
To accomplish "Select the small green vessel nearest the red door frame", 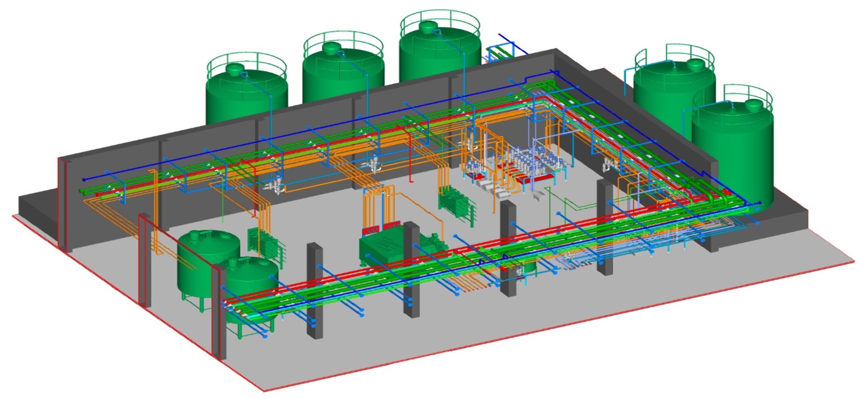I will (249, 291).
